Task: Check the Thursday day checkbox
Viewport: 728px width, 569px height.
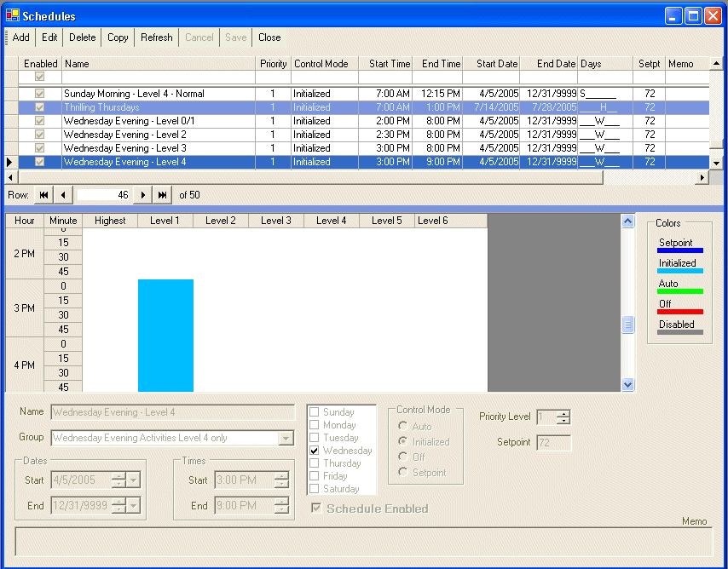Action: coord(315,463)
